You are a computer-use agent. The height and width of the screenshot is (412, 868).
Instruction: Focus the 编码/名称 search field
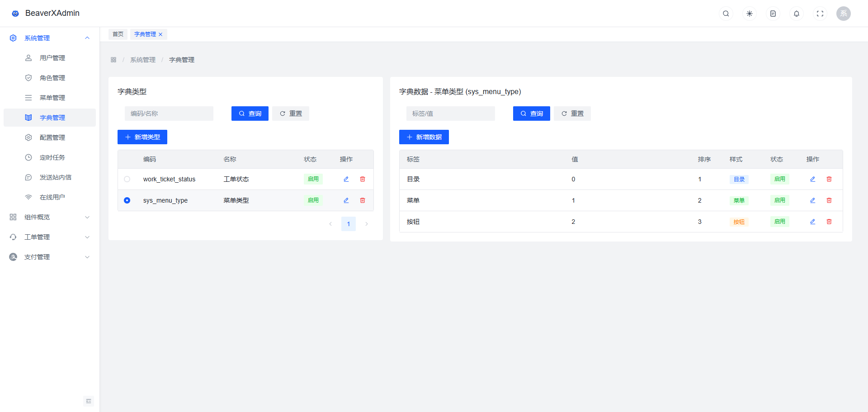169,114
